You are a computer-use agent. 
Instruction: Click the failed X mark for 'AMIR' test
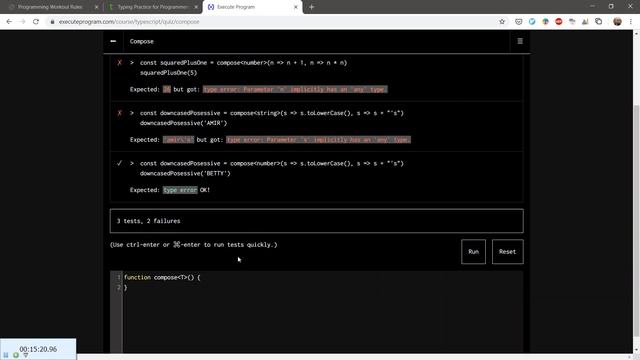120,113
